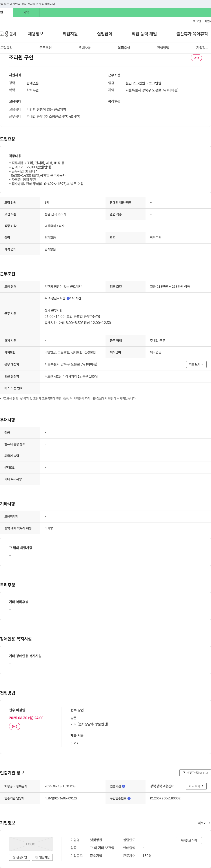Open the 취업지원 menu
211x868 pixels.
click(x=70, y=34)
